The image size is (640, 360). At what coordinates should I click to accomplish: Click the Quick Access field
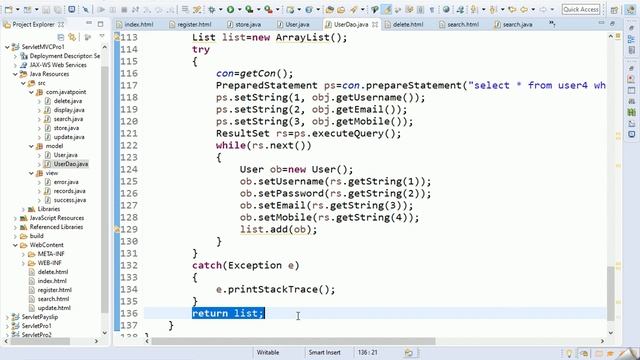click(581, 9)
